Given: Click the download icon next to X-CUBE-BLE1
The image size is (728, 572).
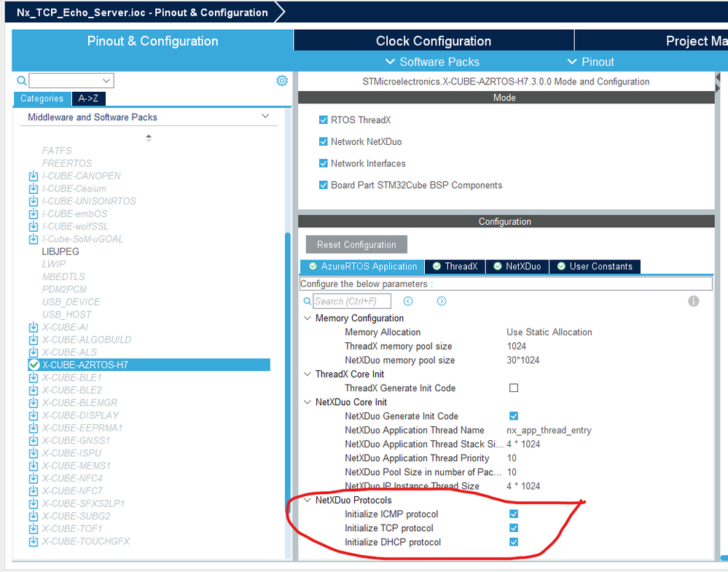Looking at the screenshot, I should [34, 377].
